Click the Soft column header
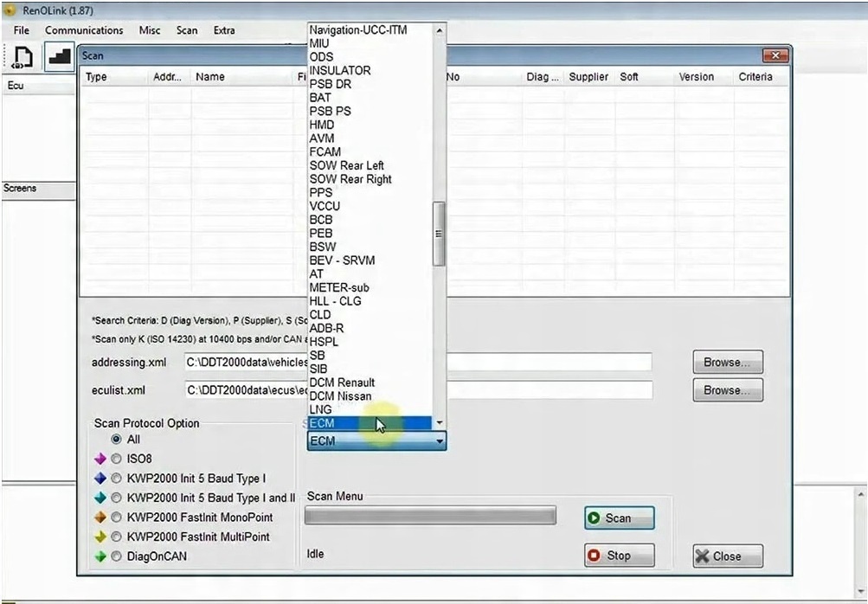The width and height of the screenshot is (868, 604). [645, 77]
